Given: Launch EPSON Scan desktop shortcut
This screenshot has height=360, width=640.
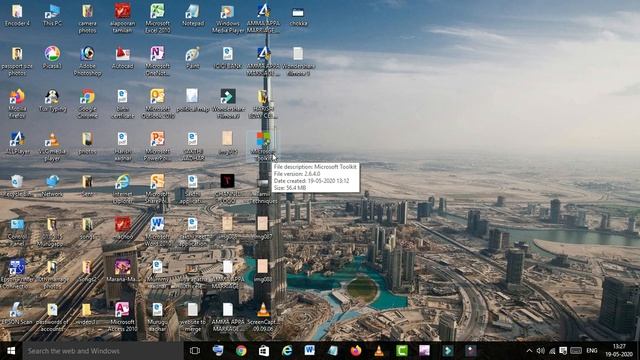Looking at the screenshot, I should coord(17,313).
